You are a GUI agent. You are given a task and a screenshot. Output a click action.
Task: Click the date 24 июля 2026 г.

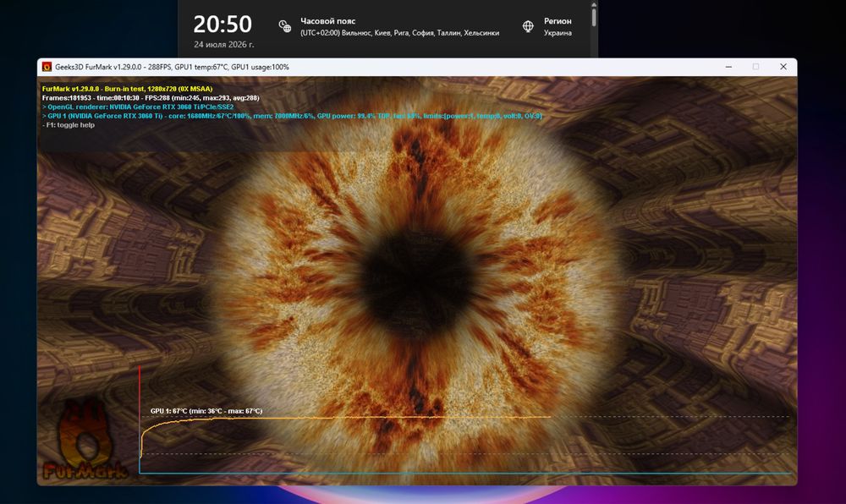[223, 45]
